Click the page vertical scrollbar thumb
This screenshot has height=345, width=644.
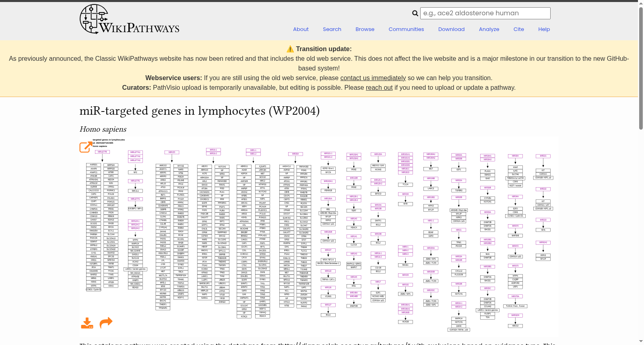point(641,68)
